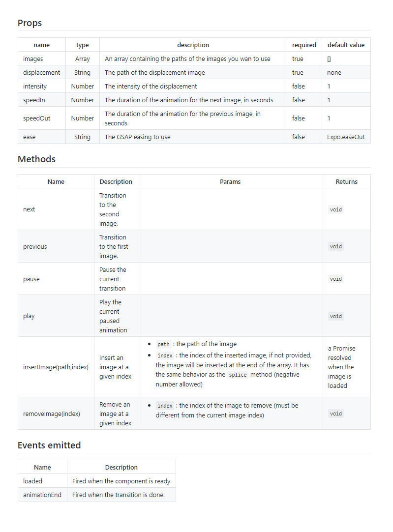This screenshot has width=393, height=532.
Task: Click the Props section heading
Action: coord(30,23)
